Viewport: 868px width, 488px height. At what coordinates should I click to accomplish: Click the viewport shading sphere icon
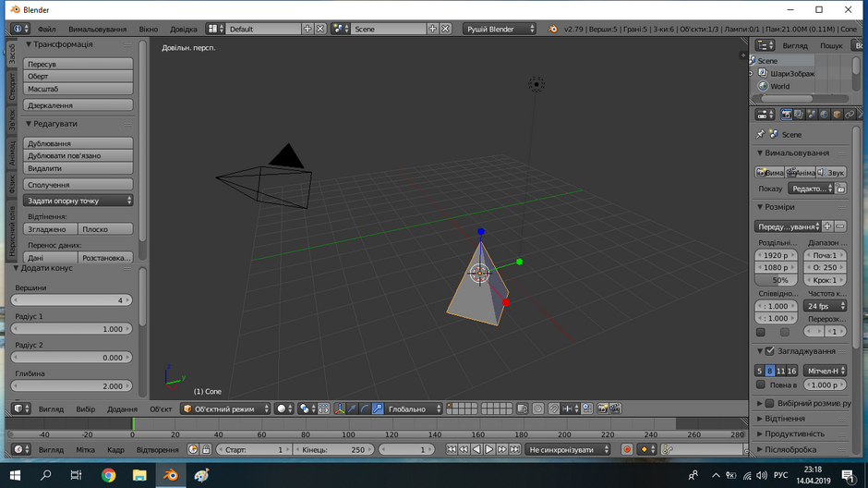click(284, 409)
